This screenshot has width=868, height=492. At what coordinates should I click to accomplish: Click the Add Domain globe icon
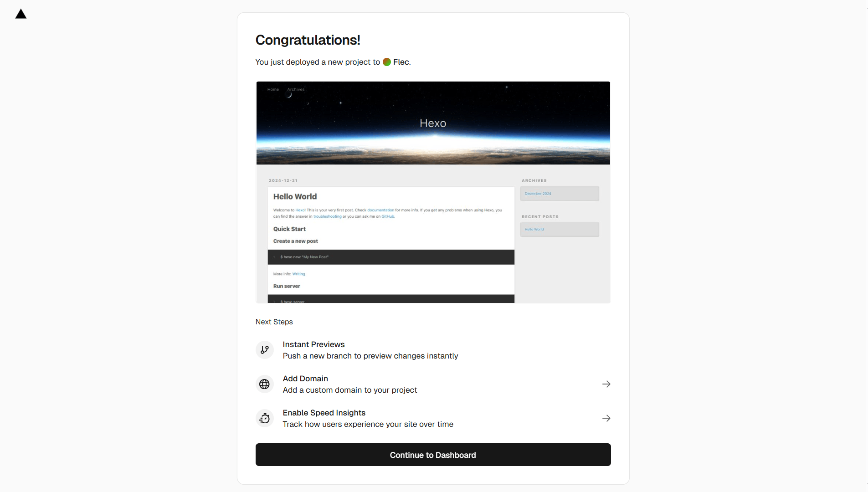265,384
